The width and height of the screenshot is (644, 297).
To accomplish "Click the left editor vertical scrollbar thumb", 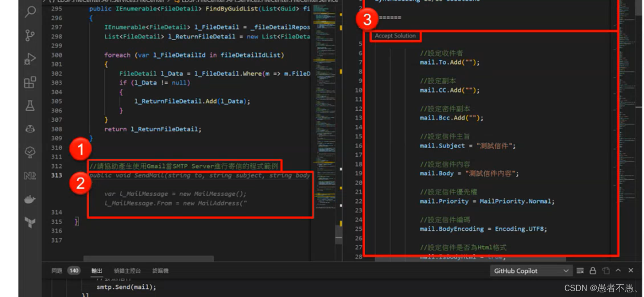I will pyautogui.click(x=339, y=234).
